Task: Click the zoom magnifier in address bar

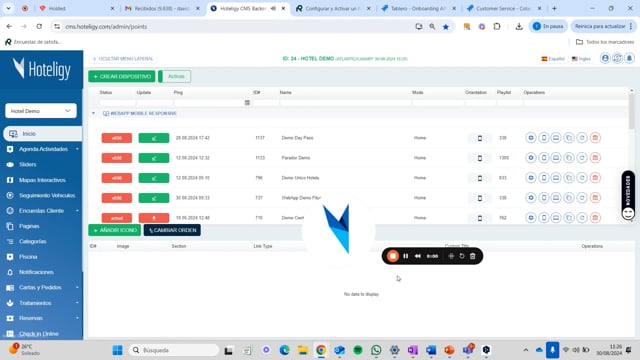Action: point(432,27)
